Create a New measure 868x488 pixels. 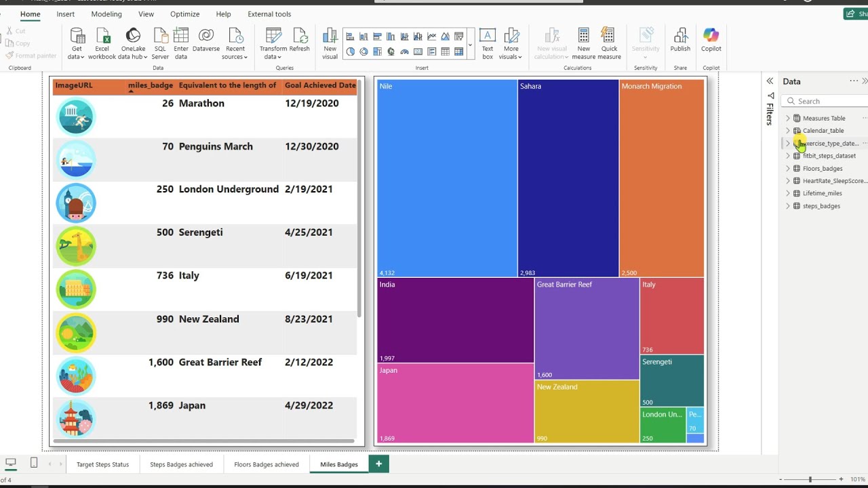point(583,44)
